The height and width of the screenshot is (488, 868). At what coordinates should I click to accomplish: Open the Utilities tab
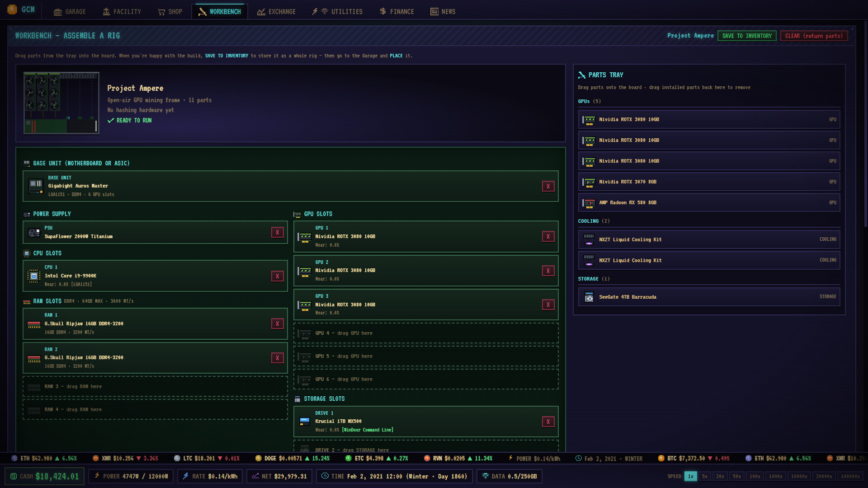coord(337,12)
